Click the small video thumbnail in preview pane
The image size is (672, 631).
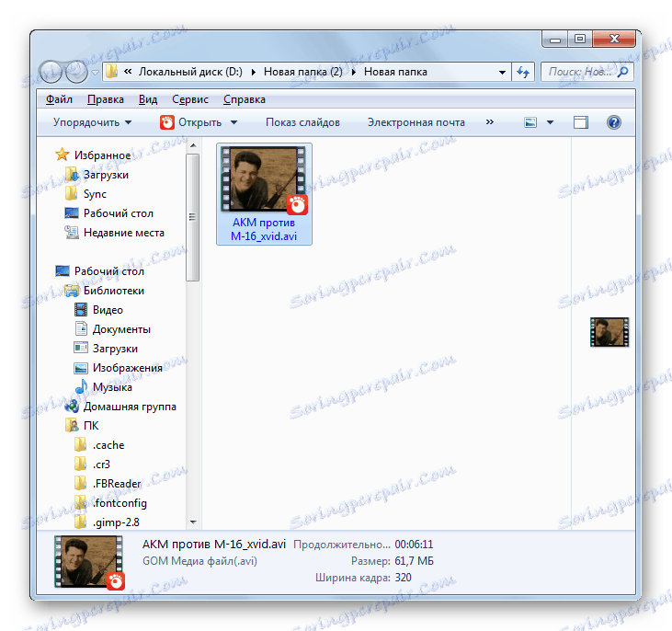pos(609,331)
